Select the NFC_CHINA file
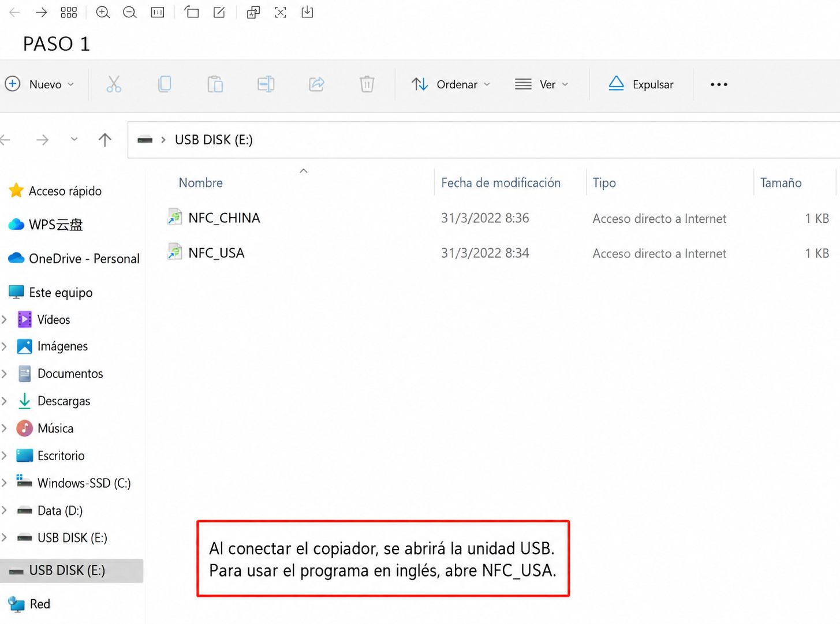 224,218
